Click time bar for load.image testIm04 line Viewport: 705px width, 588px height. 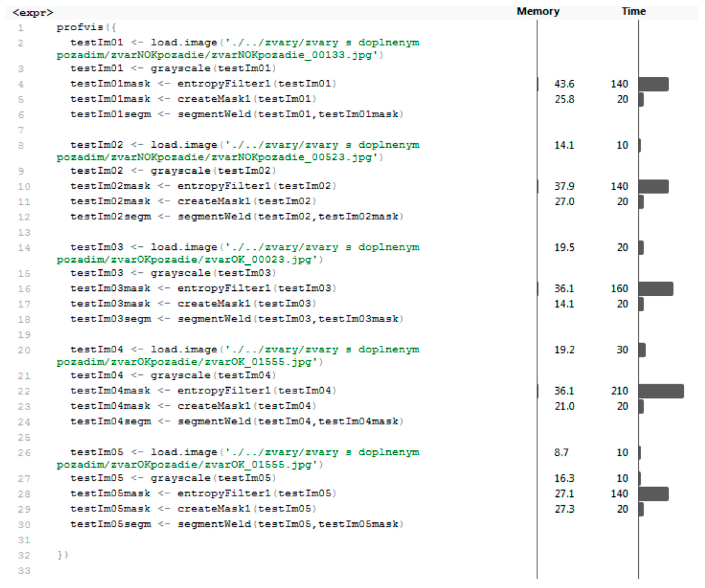tap(642, 350)
